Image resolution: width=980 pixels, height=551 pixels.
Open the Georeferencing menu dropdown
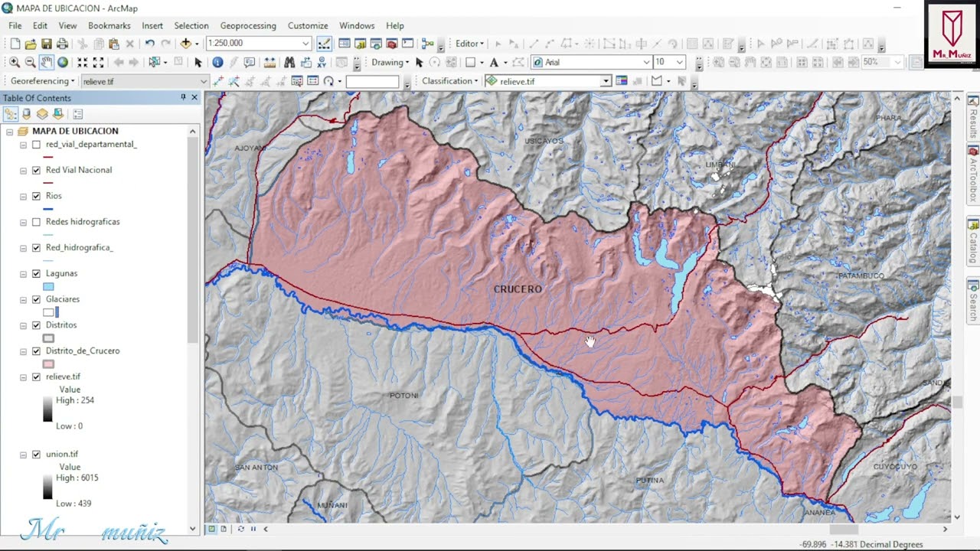tap(43, 81)
